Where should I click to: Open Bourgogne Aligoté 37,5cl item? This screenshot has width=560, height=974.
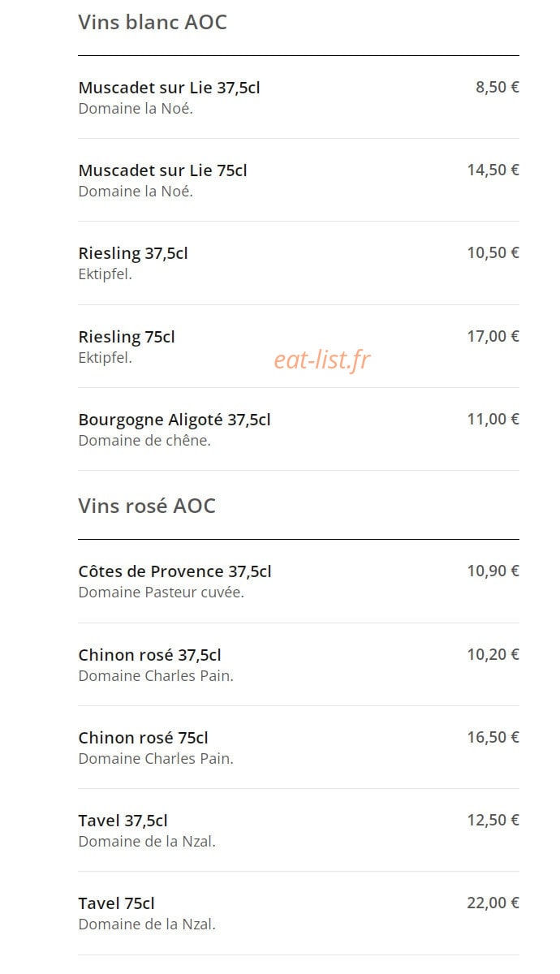299,429
